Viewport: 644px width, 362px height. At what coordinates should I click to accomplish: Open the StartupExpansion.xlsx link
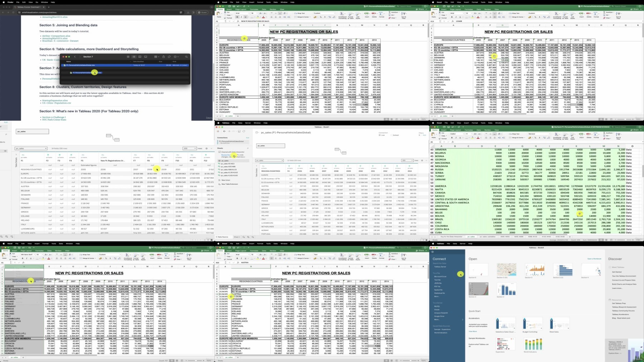(x=55, y=101)
